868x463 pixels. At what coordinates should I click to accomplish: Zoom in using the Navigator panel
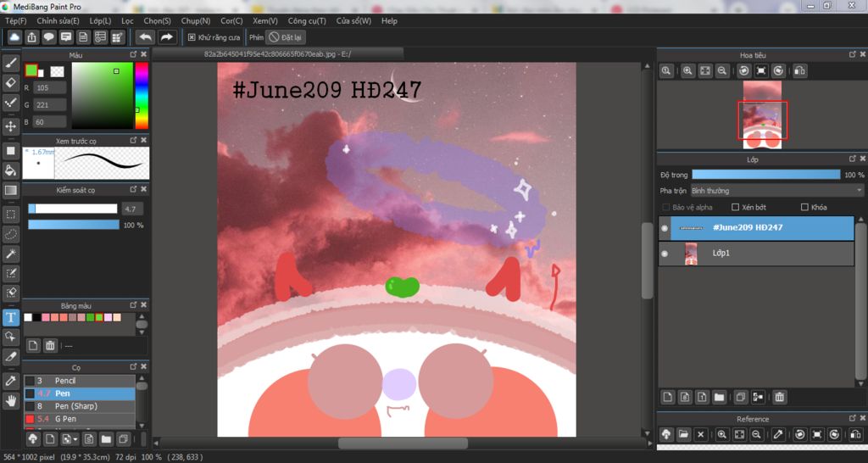(687, 71)
